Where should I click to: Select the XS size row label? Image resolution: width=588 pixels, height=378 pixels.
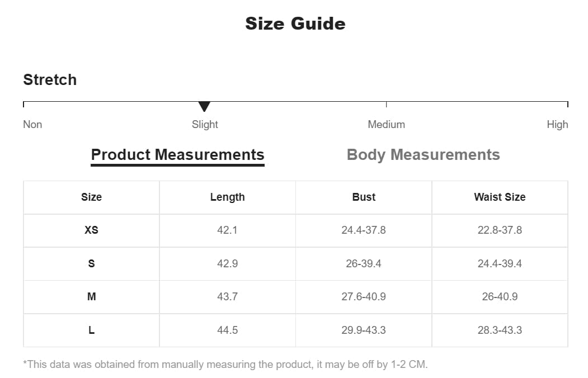coord(92,230)
